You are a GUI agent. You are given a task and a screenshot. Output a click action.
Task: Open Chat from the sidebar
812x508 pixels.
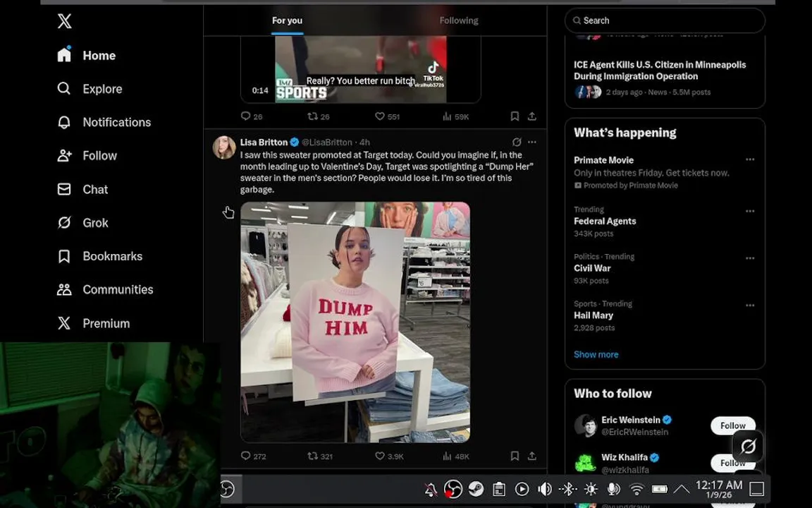pyautogui.click(x=82, y=190)
